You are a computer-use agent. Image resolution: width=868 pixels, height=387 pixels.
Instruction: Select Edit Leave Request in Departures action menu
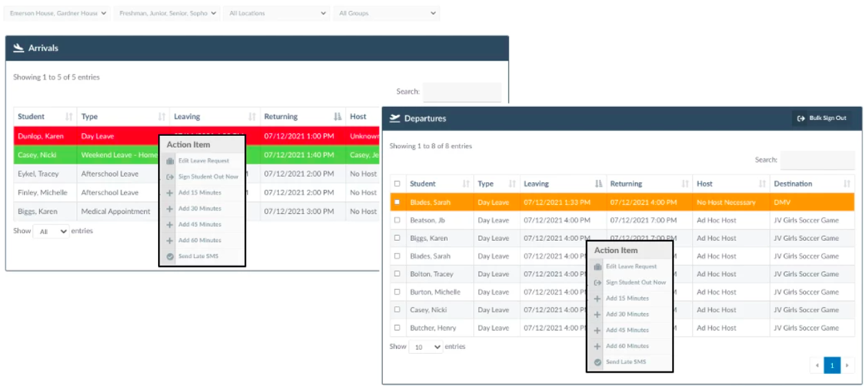(x=631, y=266)
